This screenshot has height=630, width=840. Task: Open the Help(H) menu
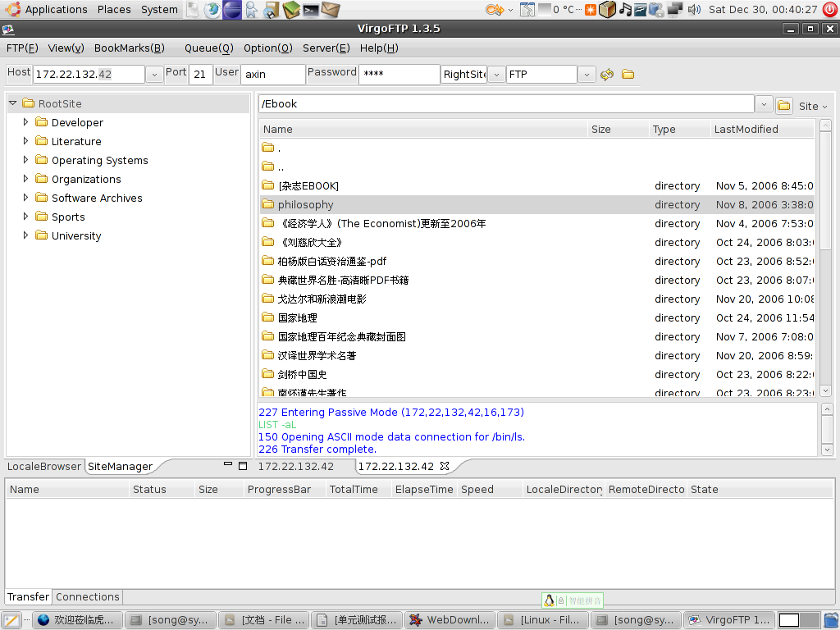pos(379,48)
